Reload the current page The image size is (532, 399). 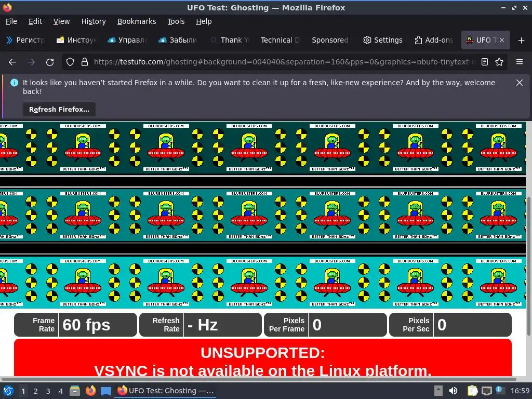tap(50, 62)
